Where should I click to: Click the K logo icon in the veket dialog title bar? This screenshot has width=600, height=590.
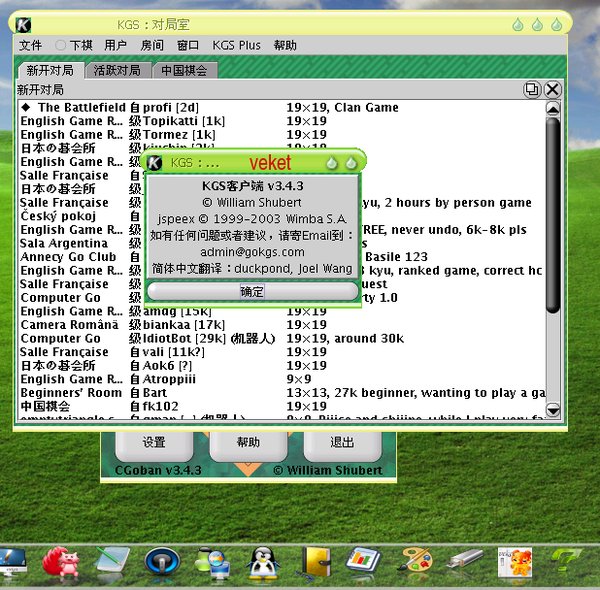(155, 163)
